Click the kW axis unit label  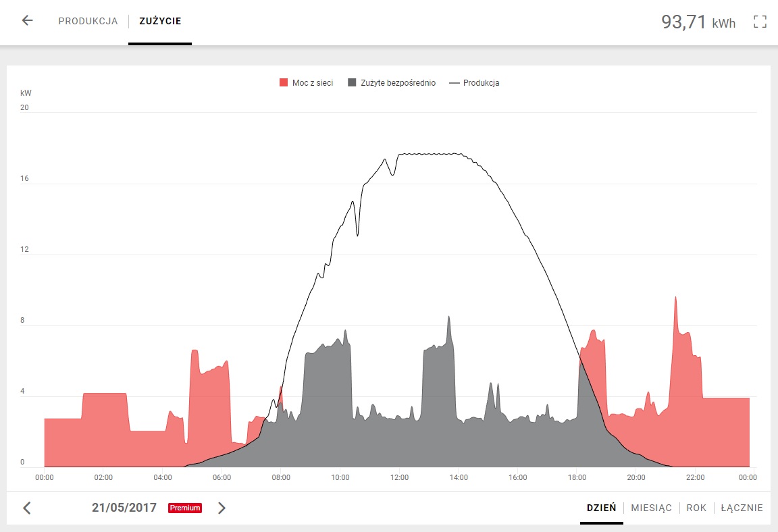point(26,92)
